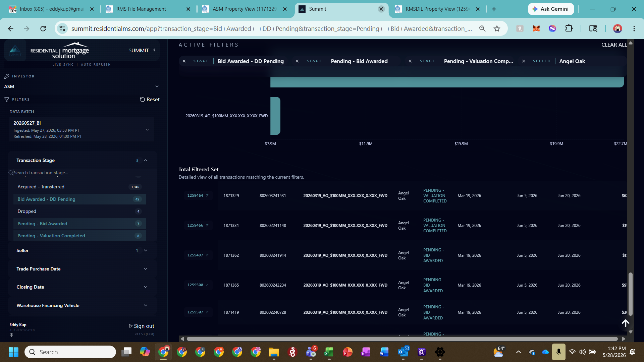The width and height of the screenshot is (644, 362).
Task: Remove the Pending - Bid Awarded filter chip
Action: pos(297,61)
